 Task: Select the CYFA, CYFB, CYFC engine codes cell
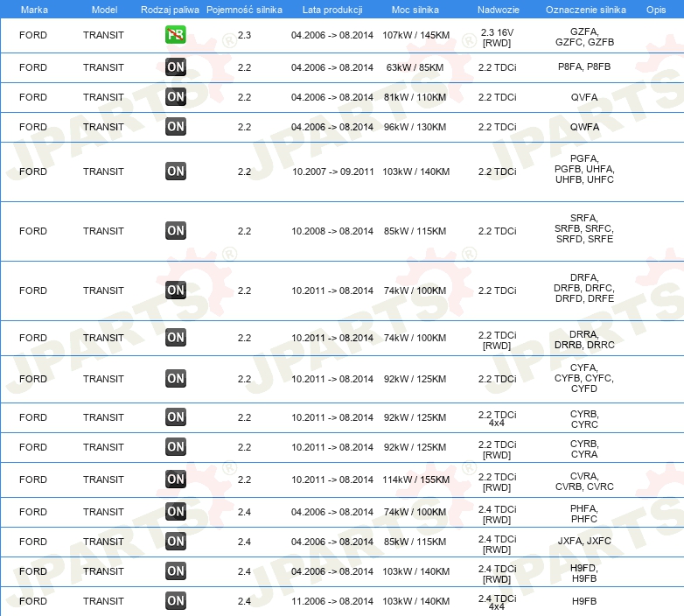[584, 378]
